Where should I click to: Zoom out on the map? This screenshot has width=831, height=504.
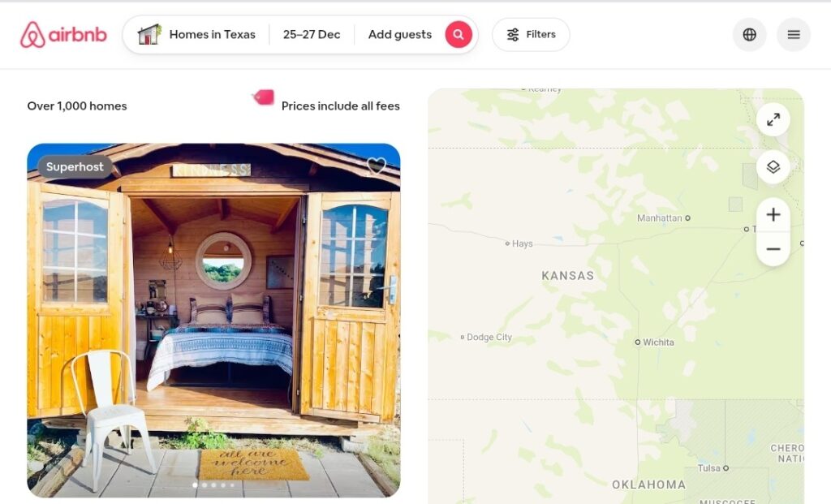pyautogui.click(x=773, y=248)
